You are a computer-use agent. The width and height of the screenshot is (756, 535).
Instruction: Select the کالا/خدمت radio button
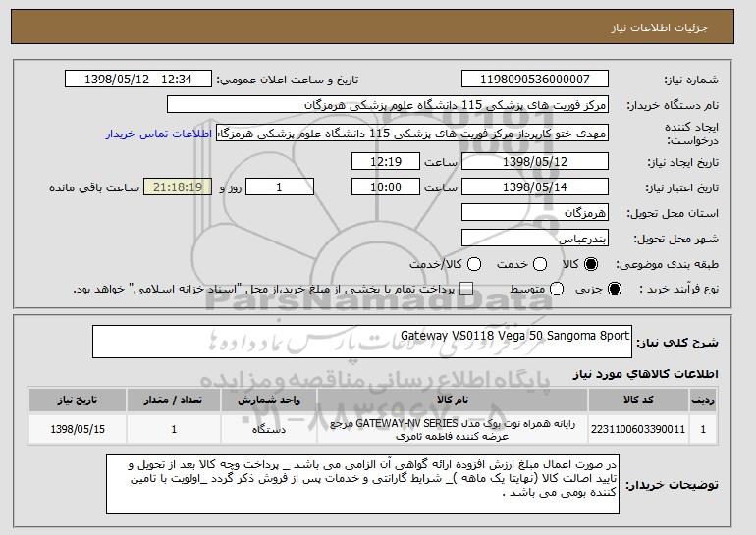pos(474,264)
